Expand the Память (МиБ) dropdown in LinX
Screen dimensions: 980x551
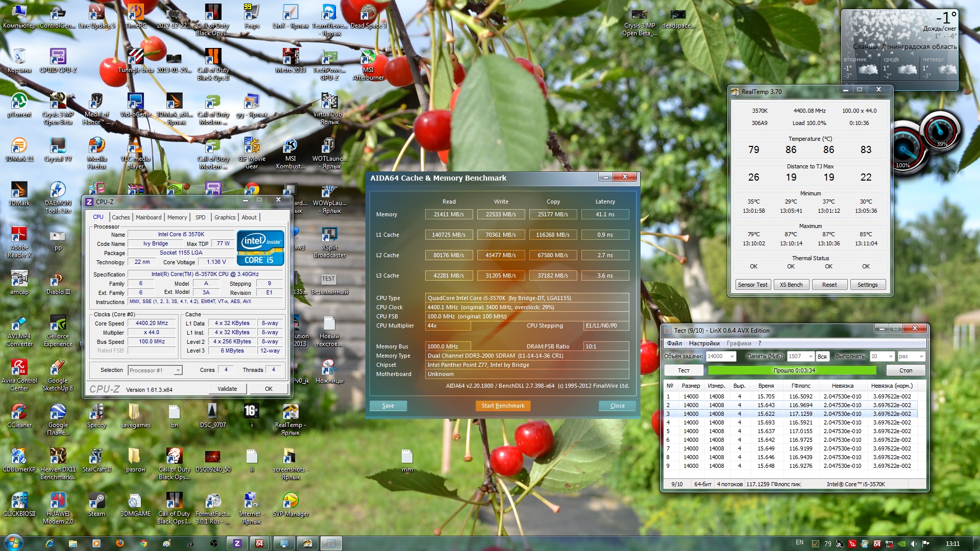pyautogui.click(x=810, y=356)
